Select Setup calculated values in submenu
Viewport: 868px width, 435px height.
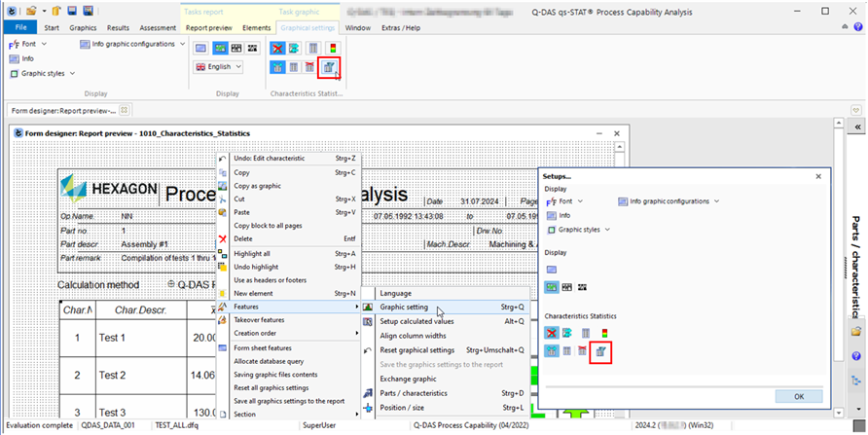click(x=444, y=321)
